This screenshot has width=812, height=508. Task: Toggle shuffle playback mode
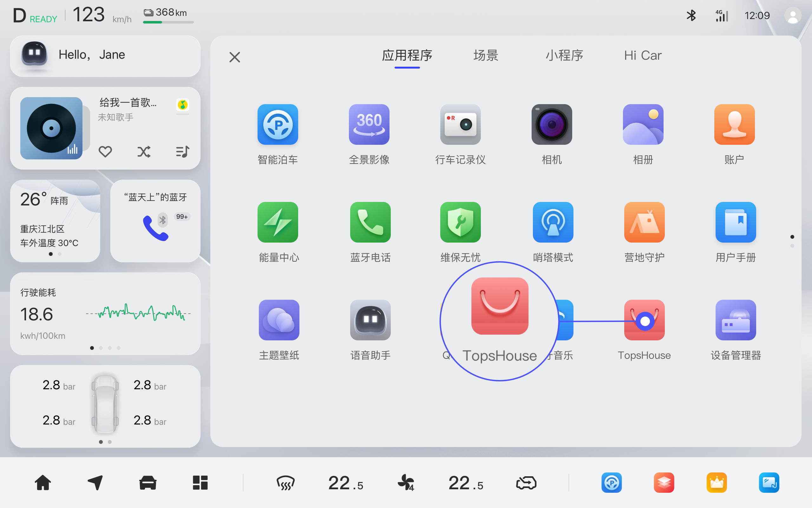coord(144,151)
